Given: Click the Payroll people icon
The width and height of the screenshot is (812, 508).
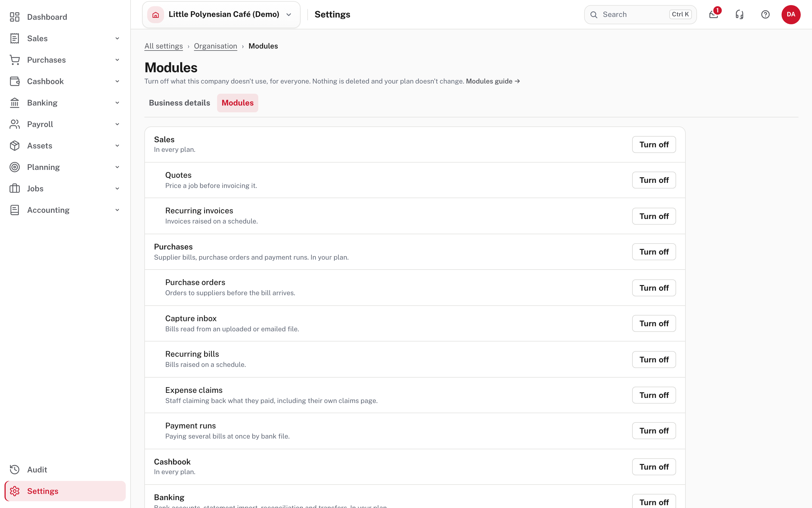Looking at the screenshot, I should [14, 124].
